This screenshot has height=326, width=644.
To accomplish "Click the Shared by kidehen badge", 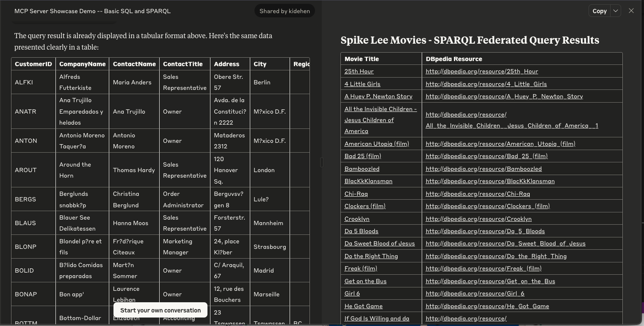I will point(285,11).
